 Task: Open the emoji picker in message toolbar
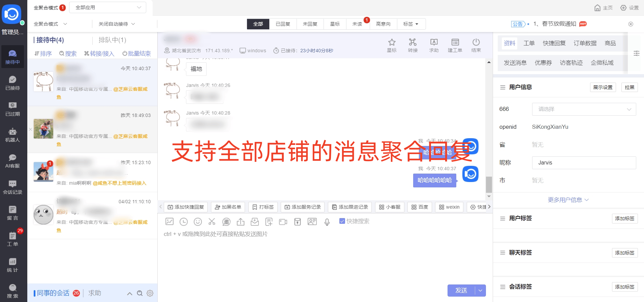pyautogui.click(x=198, y=221)
